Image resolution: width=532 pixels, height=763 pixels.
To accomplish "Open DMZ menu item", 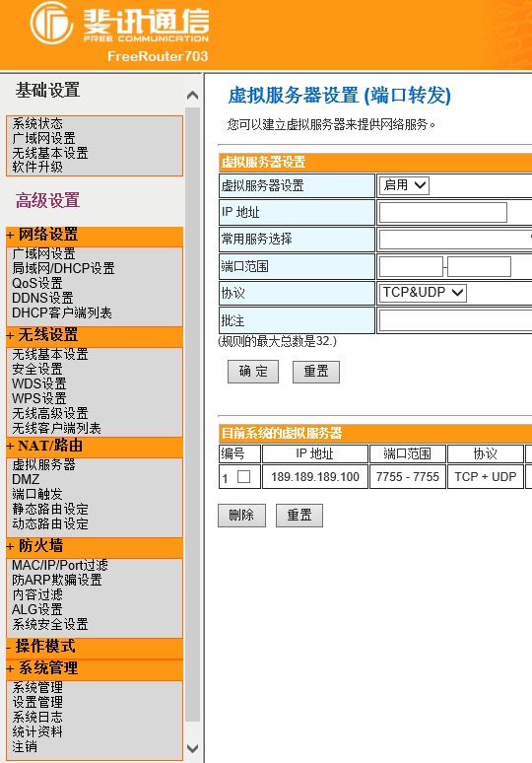I will point(26,479).
